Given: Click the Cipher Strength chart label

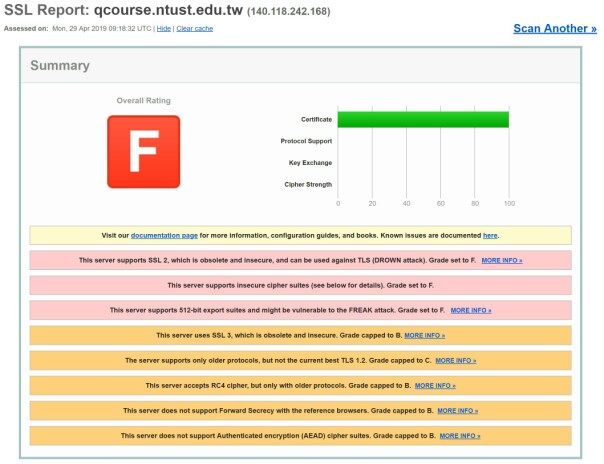Looking at the screenshot, I should coord(308,184).
